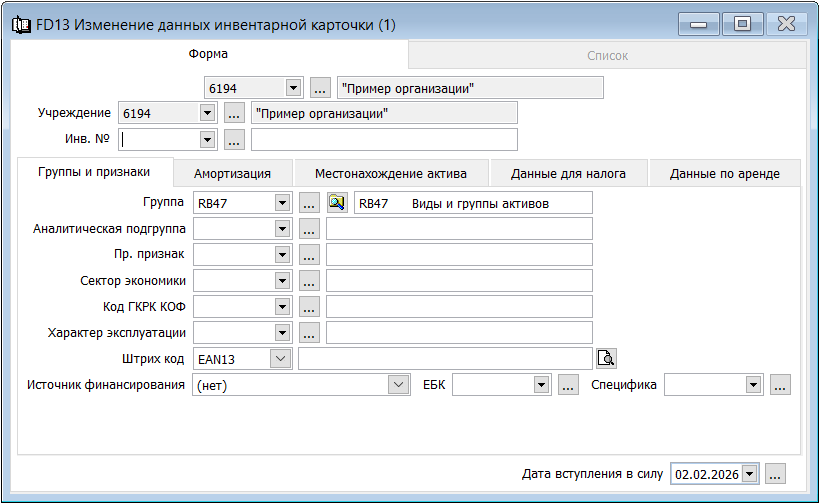Expand the Группа RB47 dropdown list
The image size is (819, 503).
click(282, 203)
